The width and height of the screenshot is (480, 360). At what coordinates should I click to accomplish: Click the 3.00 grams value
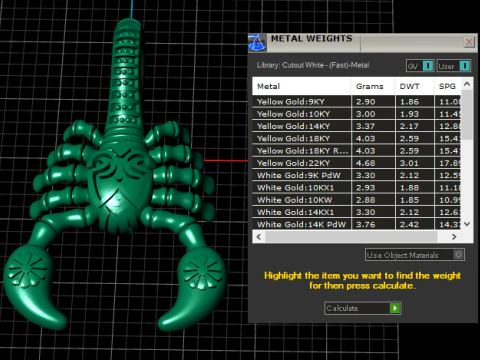365,114
